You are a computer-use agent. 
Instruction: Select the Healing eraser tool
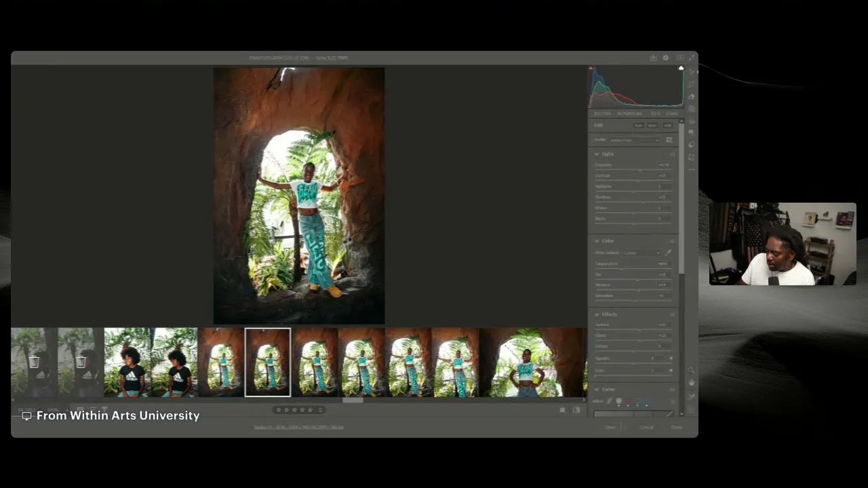tap(692, 97)
